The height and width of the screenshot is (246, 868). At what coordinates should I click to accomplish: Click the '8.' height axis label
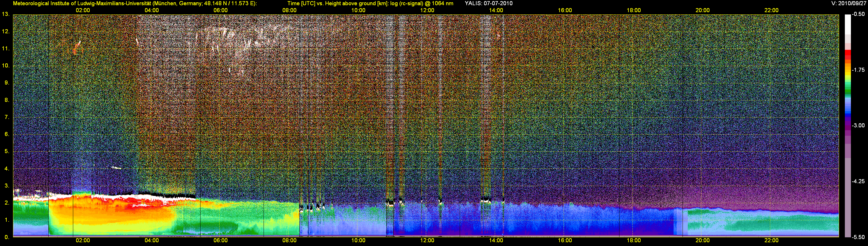[x=7, y=100]
